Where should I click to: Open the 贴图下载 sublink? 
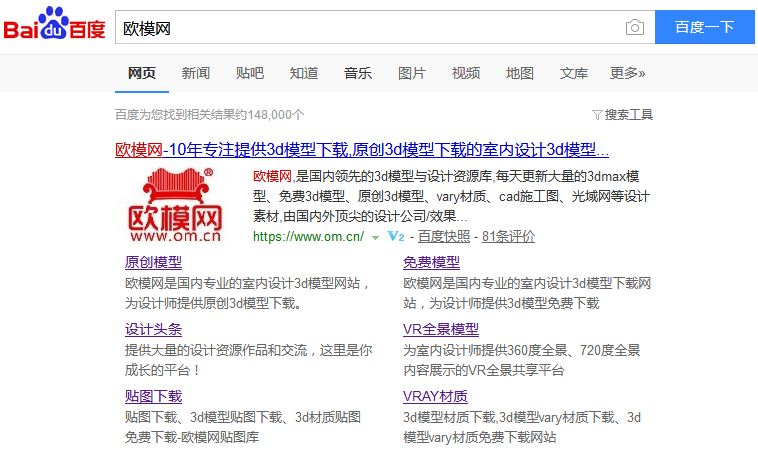coord(153,397)
